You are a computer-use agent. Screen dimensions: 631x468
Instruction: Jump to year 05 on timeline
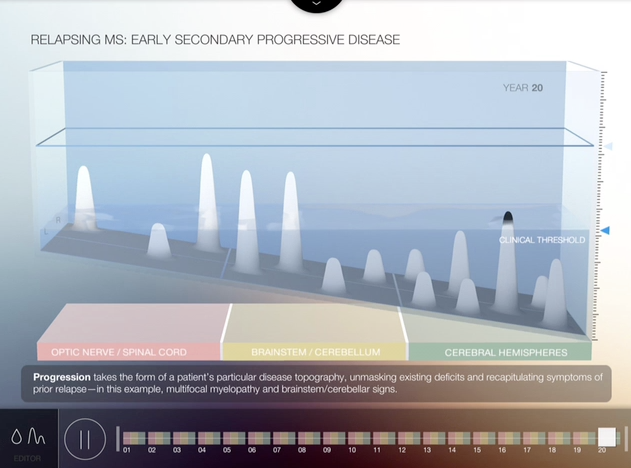click(227, 438)
